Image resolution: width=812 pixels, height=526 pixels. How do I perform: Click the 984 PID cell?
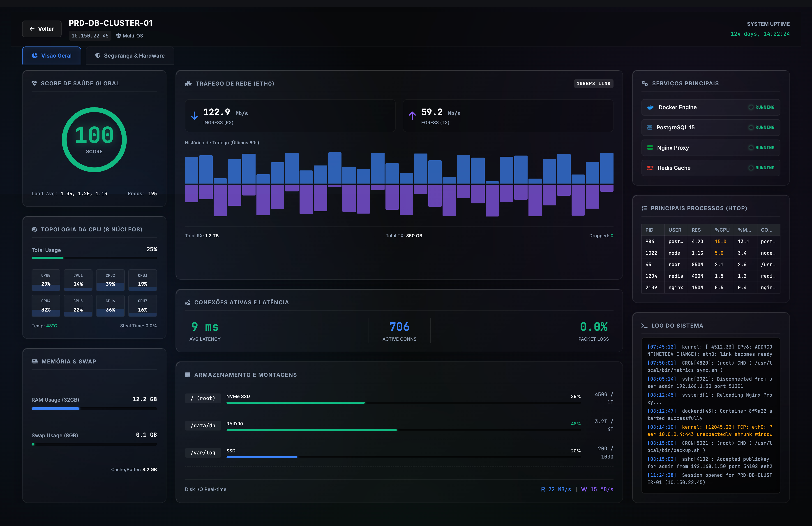[x=653, y=242]
